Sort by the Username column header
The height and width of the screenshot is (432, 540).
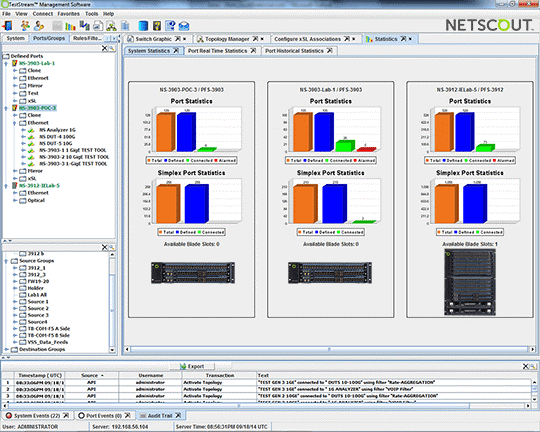click(150, 376)
